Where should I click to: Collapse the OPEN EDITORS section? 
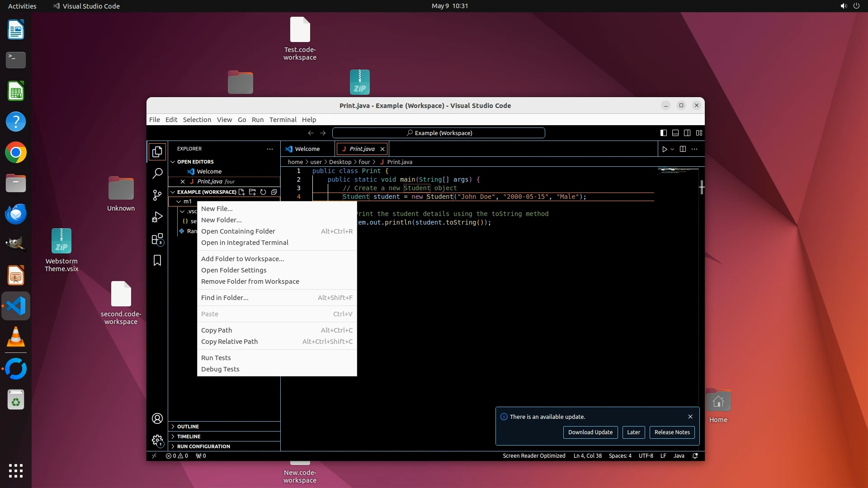pos(195,162)
